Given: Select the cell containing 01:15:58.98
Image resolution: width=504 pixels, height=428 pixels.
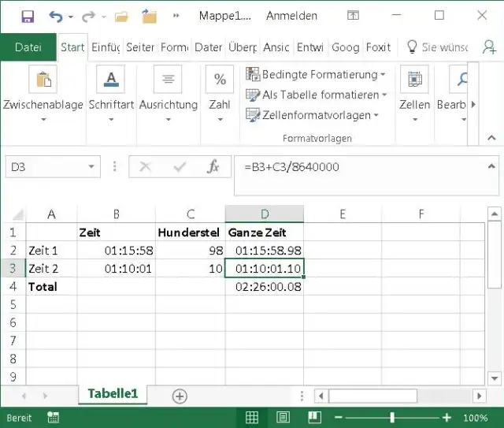Looking at the screenshot, I should coord(265,251).
